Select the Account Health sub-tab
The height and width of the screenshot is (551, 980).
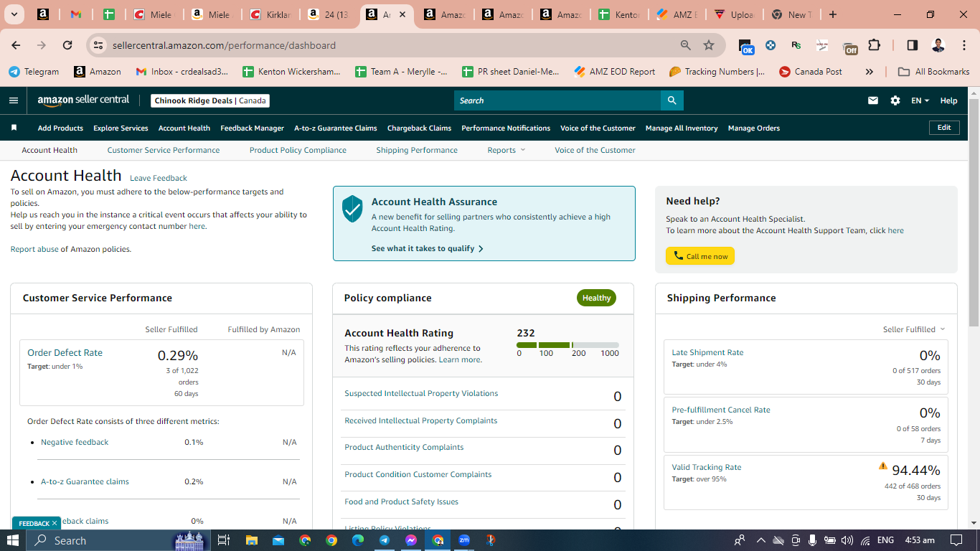point(50,150)
